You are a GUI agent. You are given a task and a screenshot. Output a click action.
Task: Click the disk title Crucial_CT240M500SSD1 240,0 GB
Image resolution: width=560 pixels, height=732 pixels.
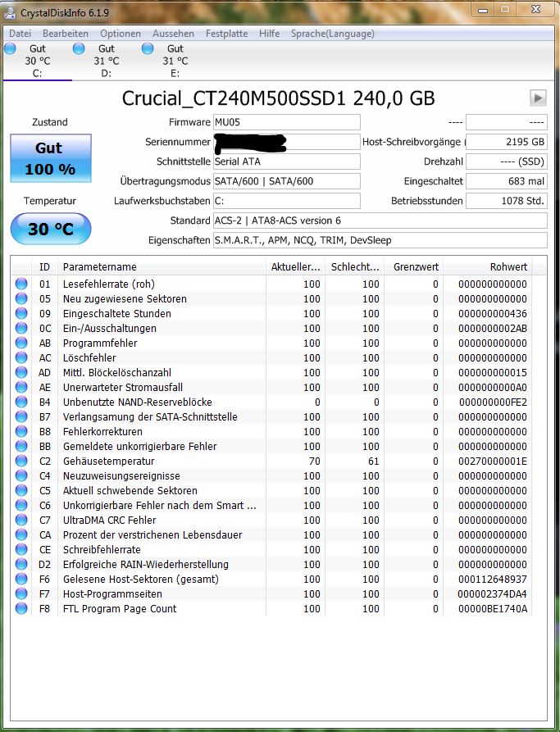pos(279,98)
